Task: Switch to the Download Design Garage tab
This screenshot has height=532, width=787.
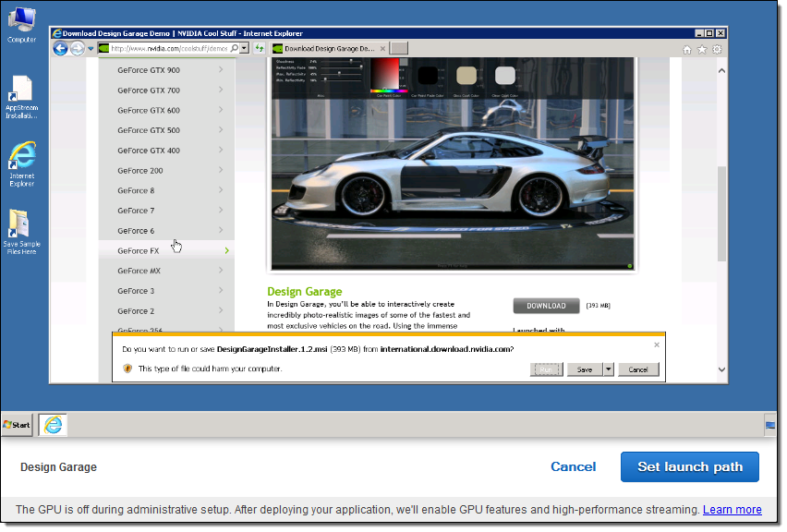Action: coord(329,49)
